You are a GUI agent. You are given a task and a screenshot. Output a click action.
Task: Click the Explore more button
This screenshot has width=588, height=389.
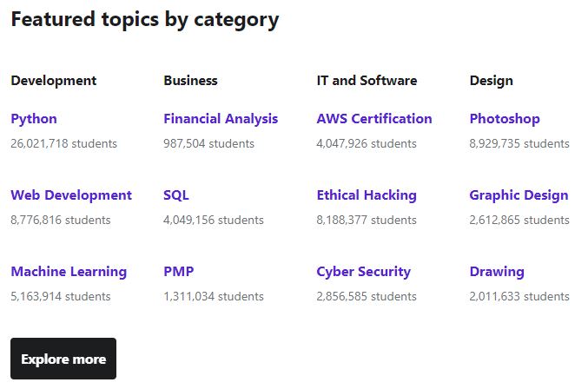click(63, 359)
